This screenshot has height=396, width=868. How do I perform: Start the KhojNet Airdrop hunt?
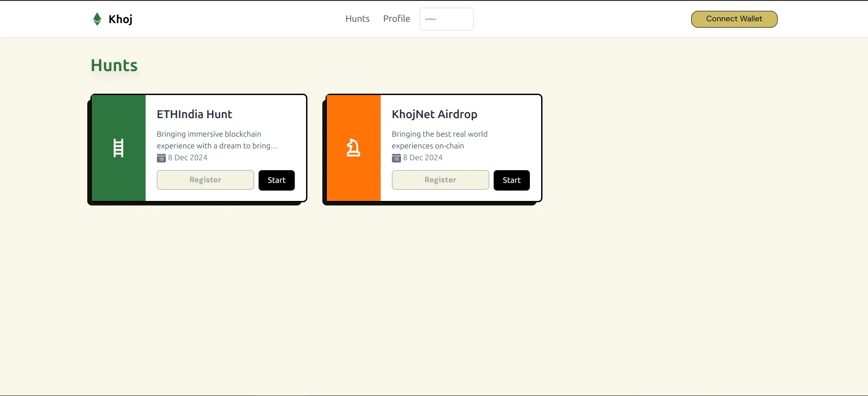click(511, 180)
